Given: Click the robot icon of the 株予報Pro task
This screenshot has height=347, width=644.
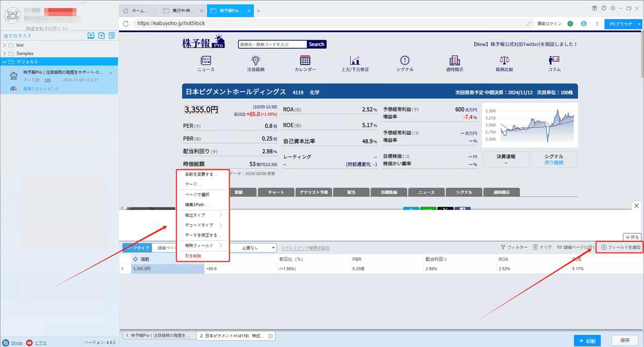Looking at the screenshot, I should (13, 76).
